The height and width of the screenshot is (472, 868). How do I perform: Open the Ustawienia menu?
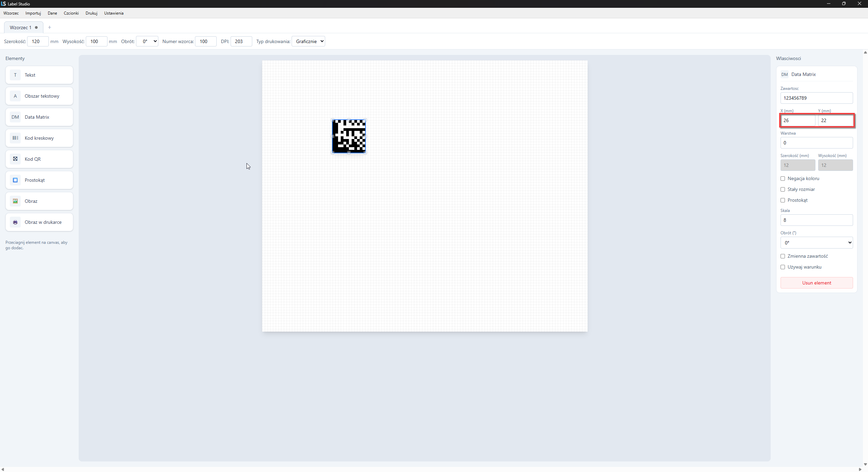point(114,13)
